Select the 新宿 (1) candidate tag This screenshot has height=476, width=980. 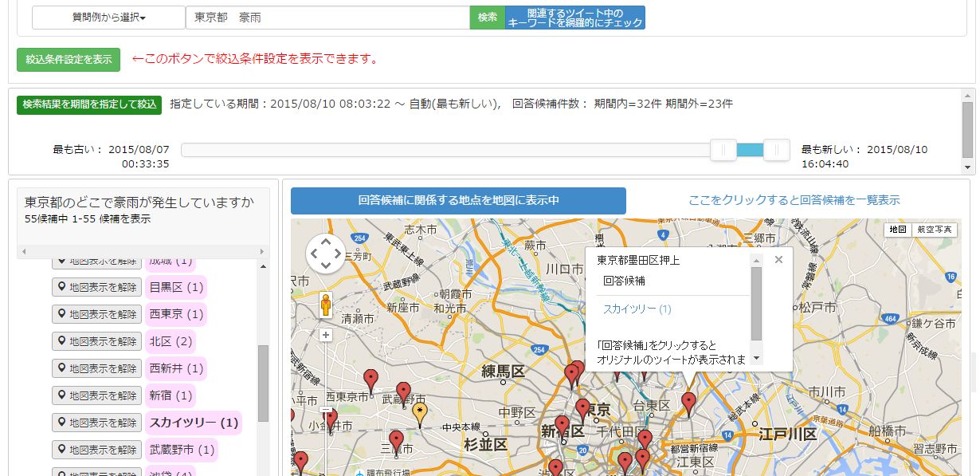click(171, 395)
